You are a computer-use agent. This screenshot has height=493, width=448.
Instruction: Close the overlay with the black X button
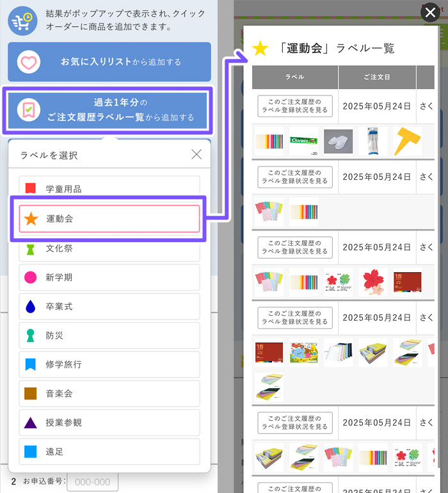pyautogui.click(x=429, y=14)
